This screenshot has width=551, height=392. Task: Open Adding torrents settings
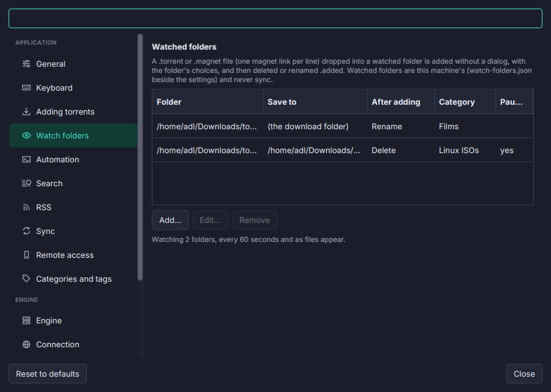73,111
